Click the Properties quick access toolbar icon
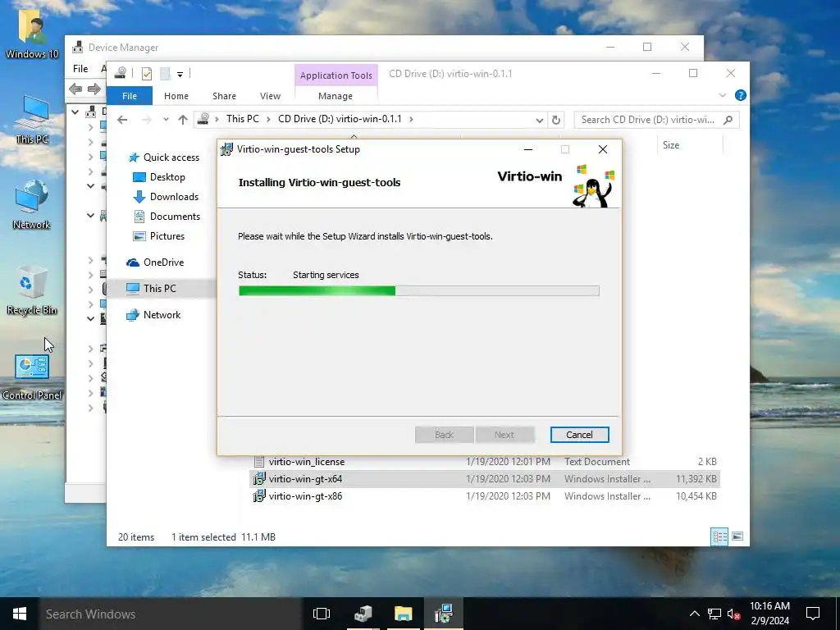Image resolution: width=840 pixels, height=630 pixels. coord(146,73)
